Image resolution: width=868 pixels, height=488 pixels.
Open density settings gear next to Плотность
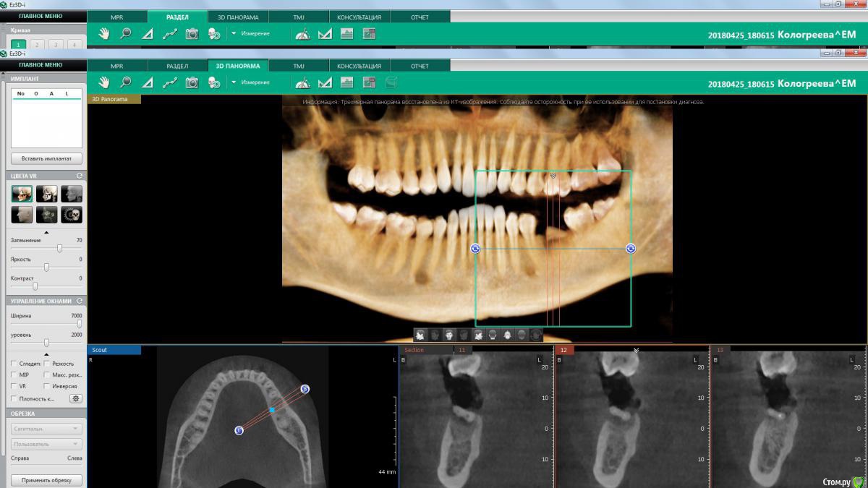click(x=76, y=398)
